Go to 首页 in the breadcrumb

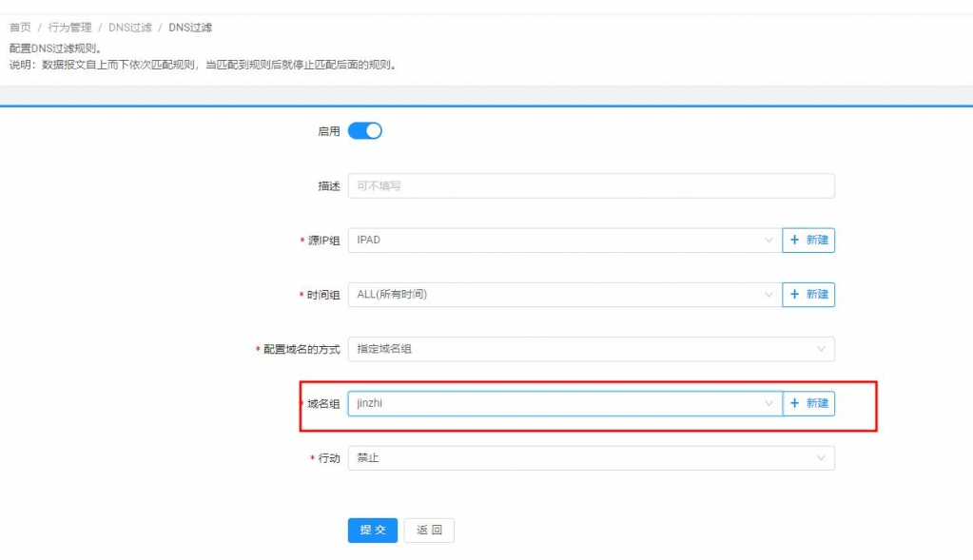tap(20, 28)
